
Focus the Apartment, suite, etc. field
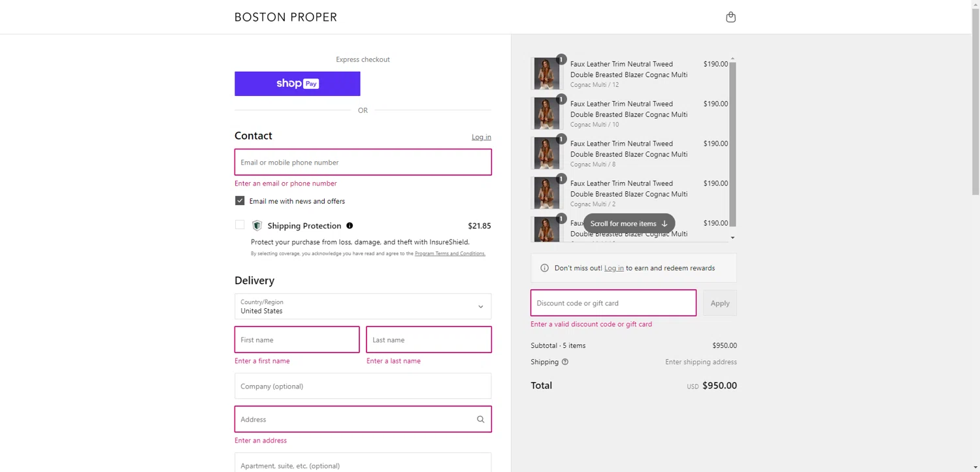click(x=363, y=464)
